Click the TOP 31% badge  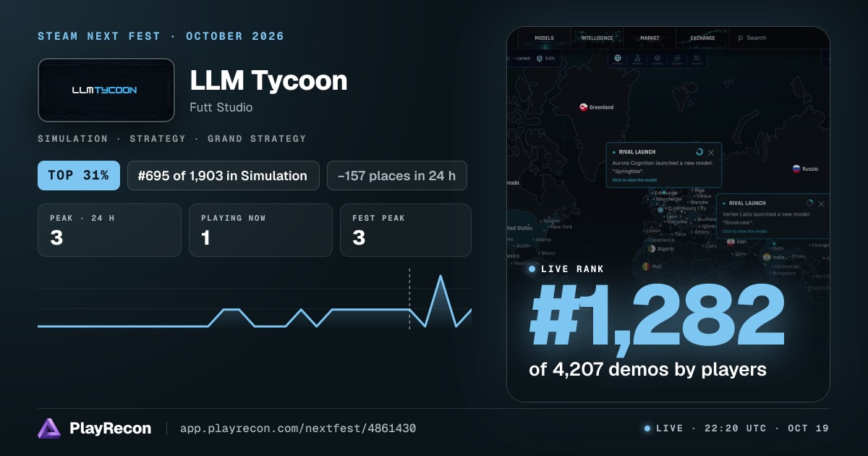pyautogui.click(x=79, y=175)
